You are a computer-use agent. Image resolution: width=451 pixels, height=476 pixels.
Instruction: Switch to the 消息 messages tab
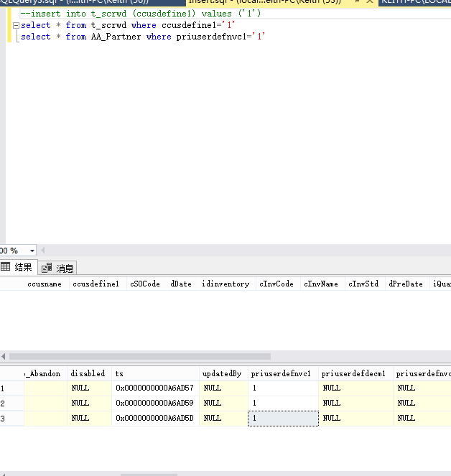pos(57,268)
